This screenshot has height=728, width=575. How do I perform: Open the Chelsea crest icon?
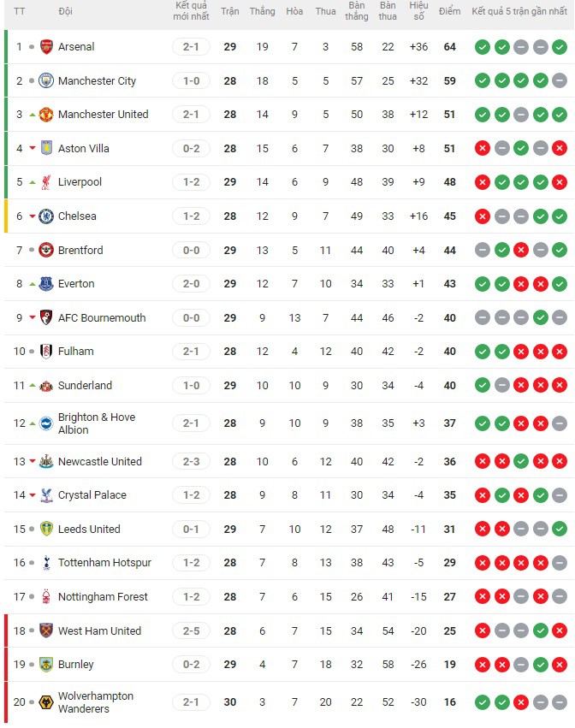(x=47, y=216)
